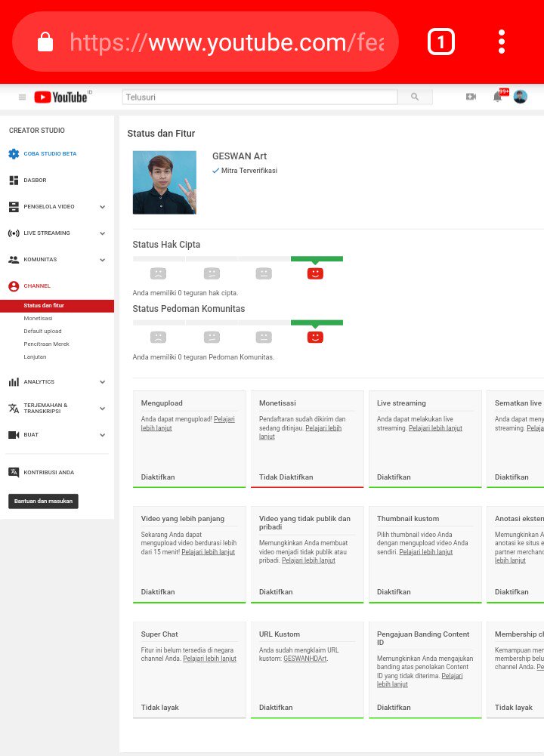The image size is (544, 756).
Task: Open the Monetisasi submenu item
Action: [x=38, y=318]
